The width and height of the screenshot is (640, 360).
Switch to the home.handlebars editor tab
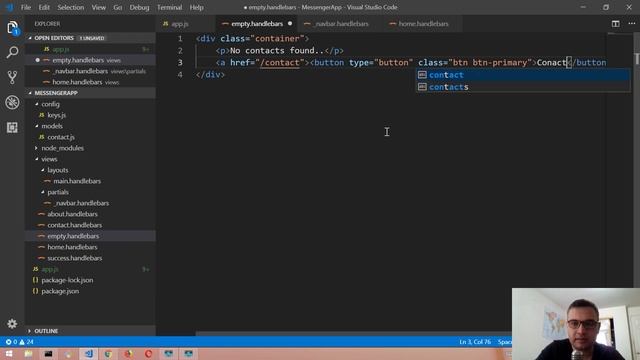coord(422,24)
